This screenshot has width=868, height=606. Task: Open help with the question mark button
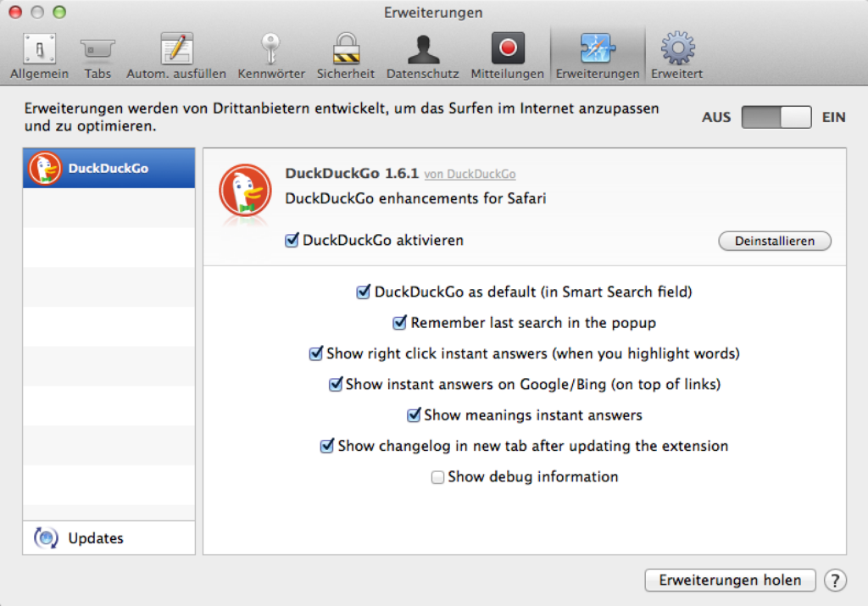[x=835, y=581]
